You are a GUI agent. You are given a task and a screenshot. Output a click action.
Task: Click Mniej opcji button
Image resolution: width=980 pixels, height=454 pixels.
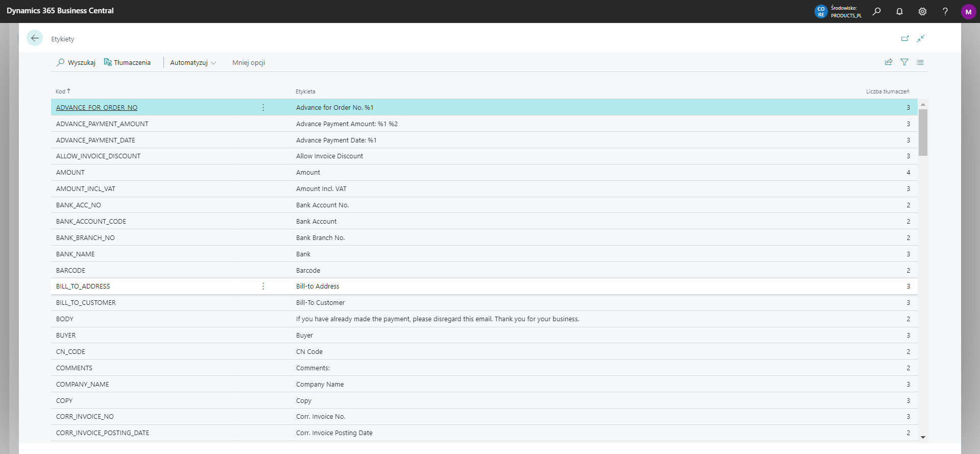coord(248,63)
